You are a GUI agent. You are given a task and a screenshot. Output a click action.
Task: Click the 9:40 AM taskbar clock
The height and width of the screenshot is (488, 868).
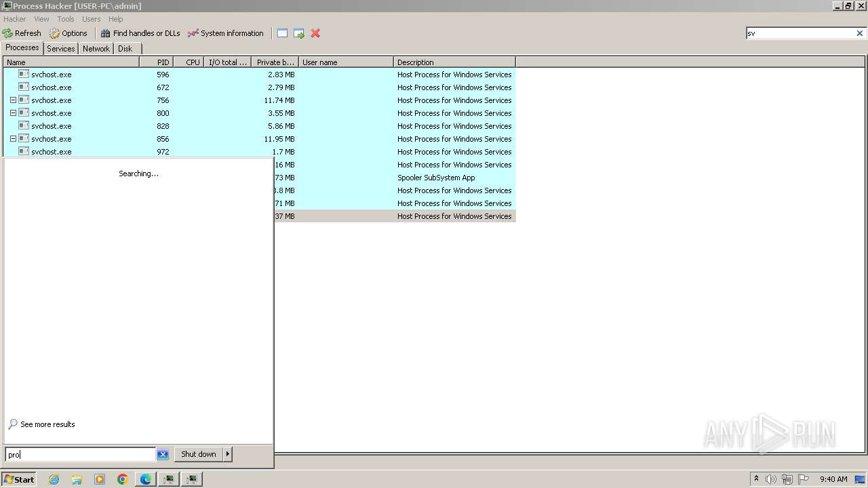tap(833, 479)
